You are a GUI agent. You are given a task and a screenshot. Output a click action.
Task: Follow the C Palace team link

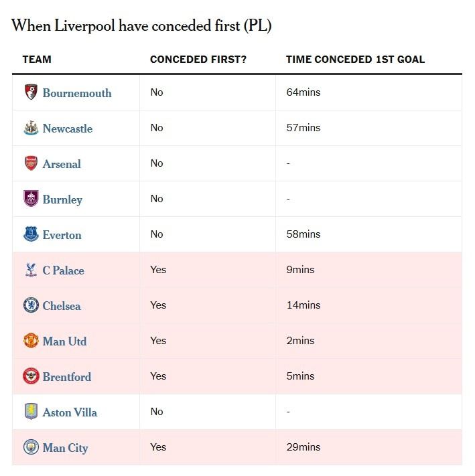click(64, 270)
